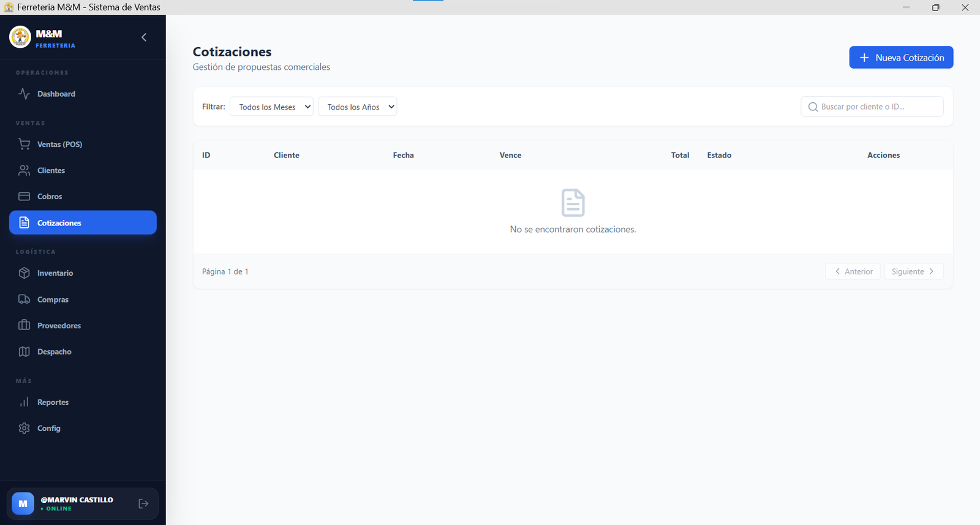Navigate to Compras
The width and height of the screenshot is (980, 525).
(x=83, y=300)
